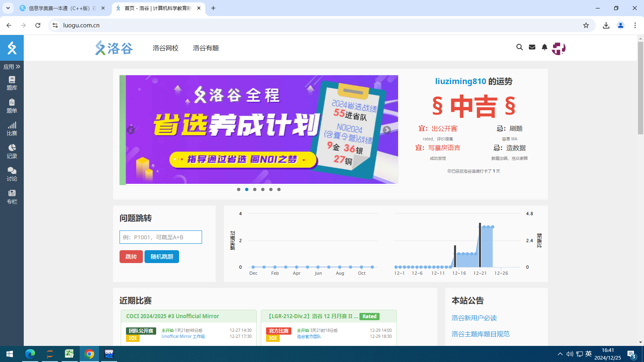This screenshot has height=362, width=644.
Task: Open the 洛谷网校 menu item
Action: pos(165,48)
